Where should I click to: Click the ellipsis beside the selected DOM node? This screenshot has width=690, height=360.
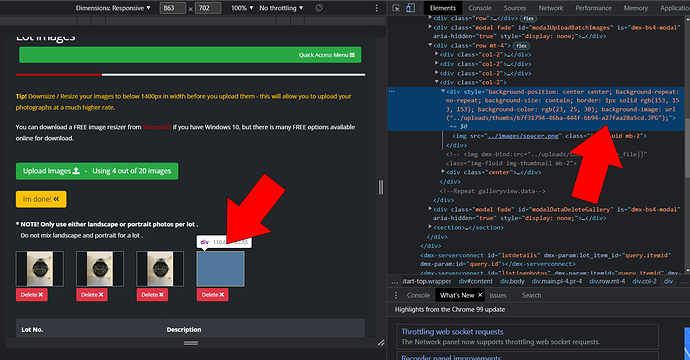point(392,92)
